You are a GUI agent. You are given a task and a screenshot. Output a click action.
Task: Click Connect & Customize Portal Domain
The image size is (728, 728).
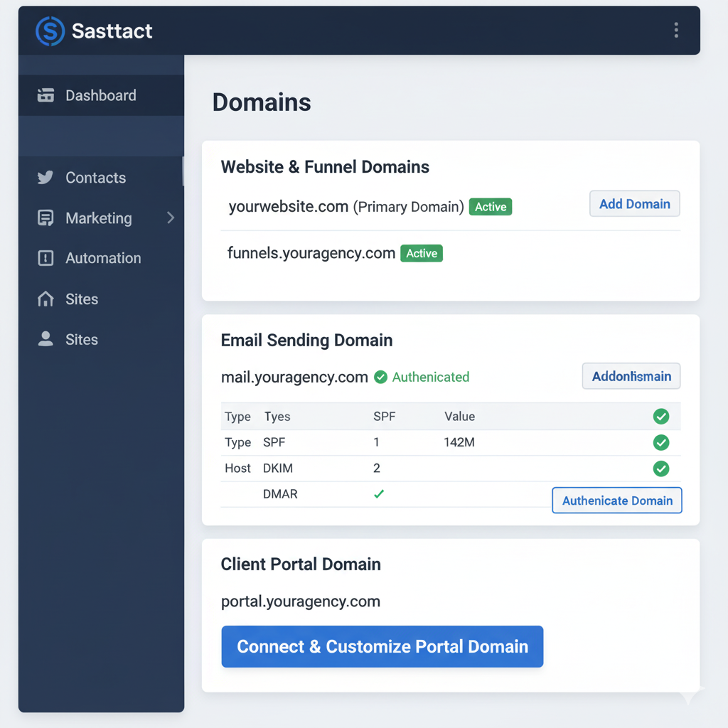click(x=382, y=646)
